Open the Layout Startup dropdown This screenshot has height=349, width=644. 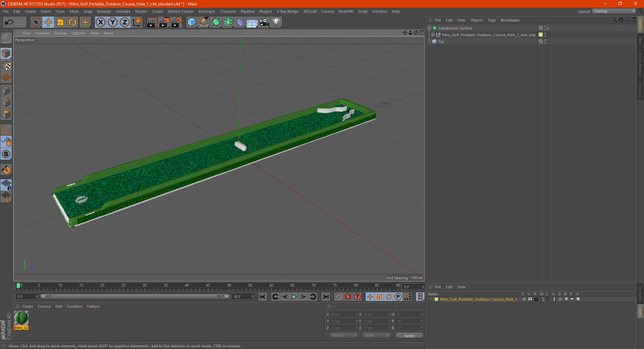[614, 11]
